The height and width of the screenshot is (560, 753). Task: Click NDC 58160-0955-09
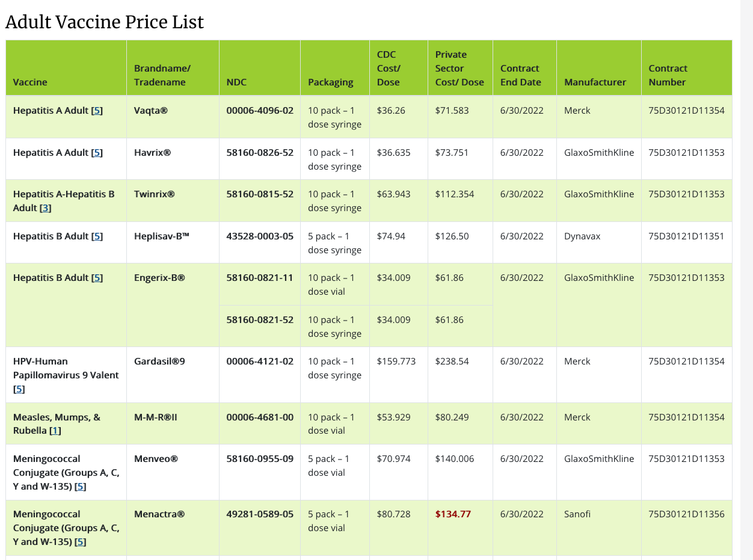(x=260, y=459)
